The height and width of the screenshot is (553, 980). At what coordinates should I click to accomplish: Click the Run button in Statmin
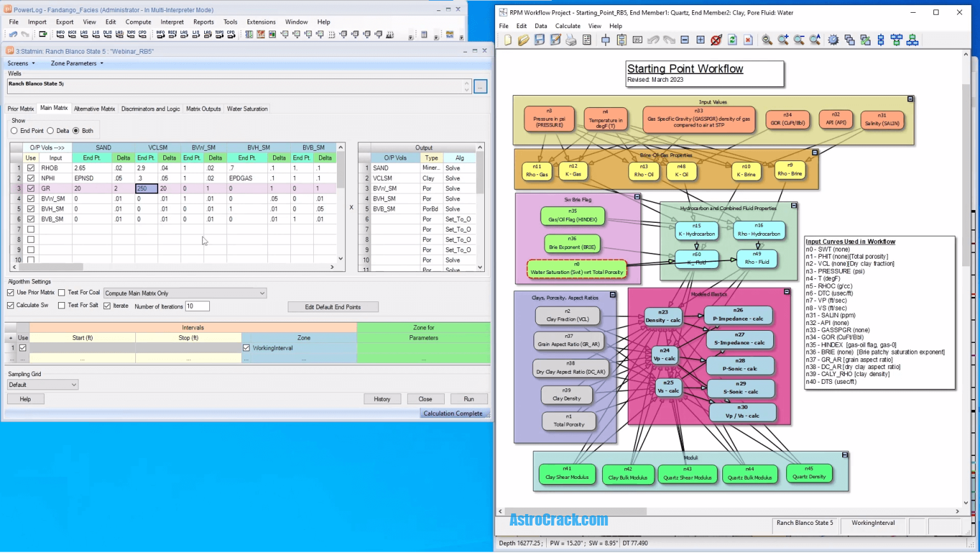pyautogui.click(x=469, y=398)
